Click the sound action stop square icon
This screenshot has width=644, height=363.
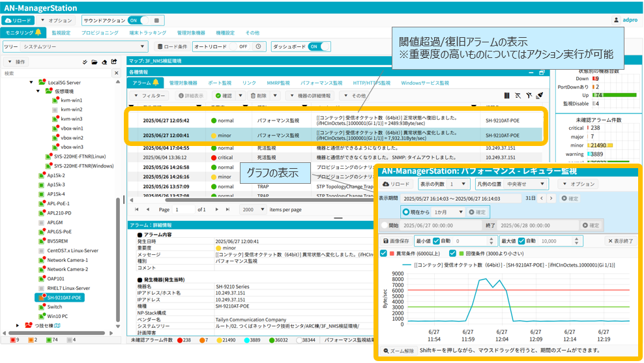click(156, 21)
